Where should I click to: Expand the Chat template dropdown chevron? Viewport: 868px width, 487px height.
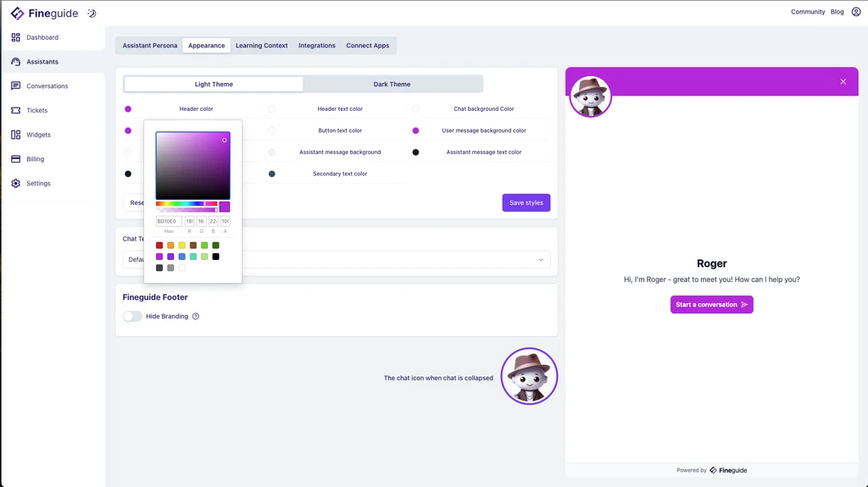(x=541, y=260)
